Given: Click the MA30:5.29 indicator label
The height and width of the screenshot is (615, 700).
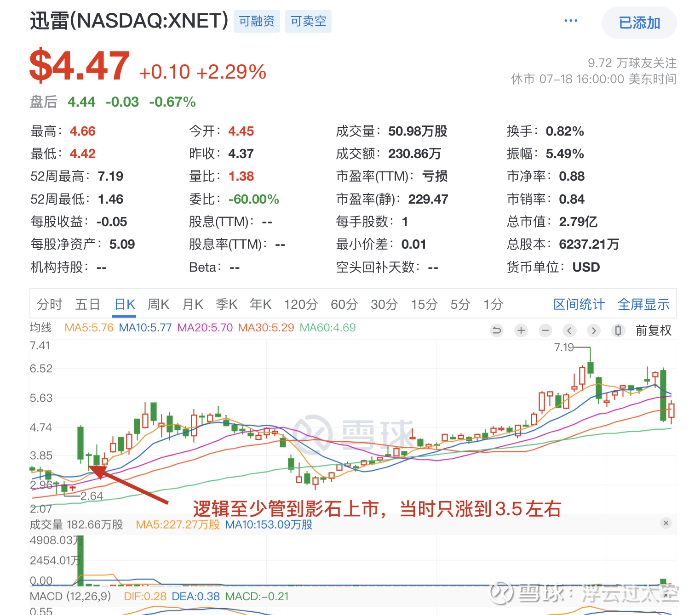Looking at the screenshot, I should (266, 328).
